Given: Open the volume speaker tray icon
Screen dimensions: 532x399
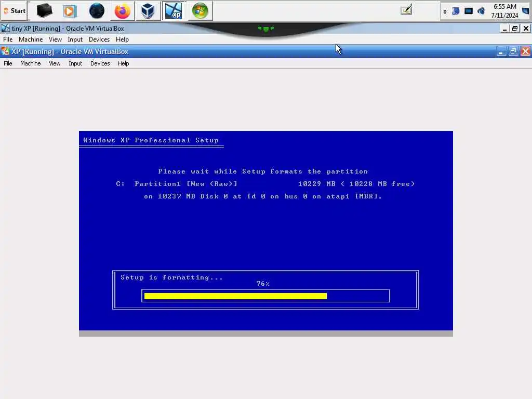Looking at the screenshot, I should (481, 11).
